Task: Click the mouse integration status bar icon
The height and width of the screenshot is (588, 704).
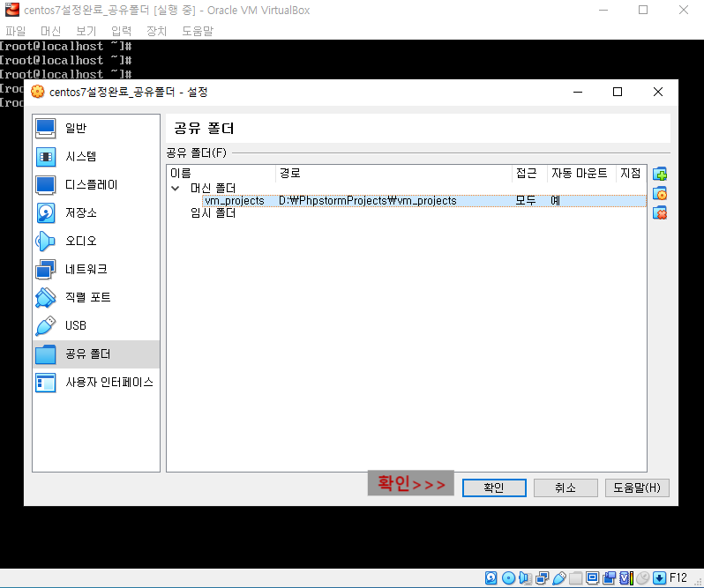Action: 643,577
